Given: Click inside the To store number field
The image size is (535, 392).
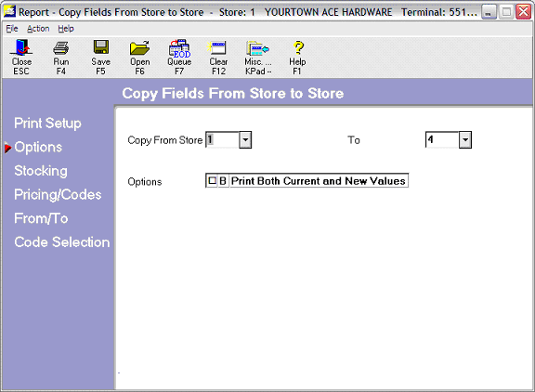Looking at the screenshot, I should (x=442, y=140).
